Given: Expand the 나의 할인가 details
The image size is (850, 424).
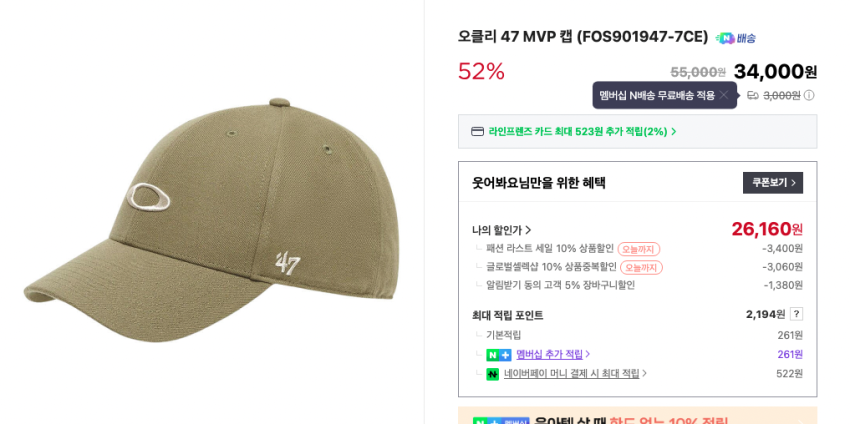Looking at the screenshot, I should point(502,230).
